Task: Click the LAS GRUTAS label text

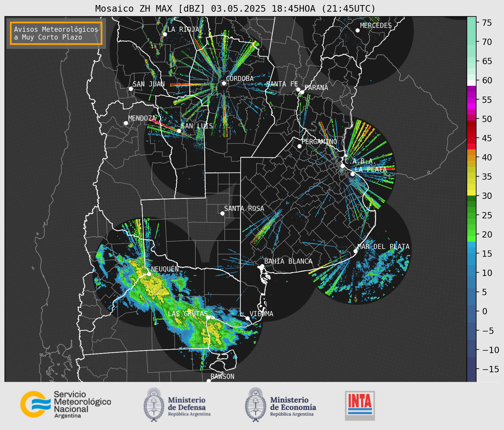Action: click(188, 314)
